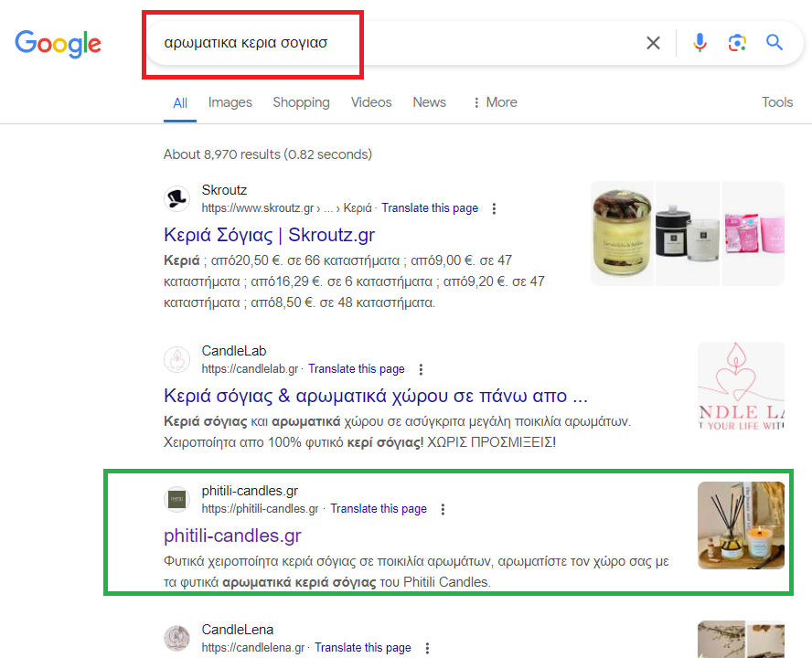This screenshot has height=658, width=812.
Task: Click the CandleLab site favicon
Action: click(x=176, y=360)
